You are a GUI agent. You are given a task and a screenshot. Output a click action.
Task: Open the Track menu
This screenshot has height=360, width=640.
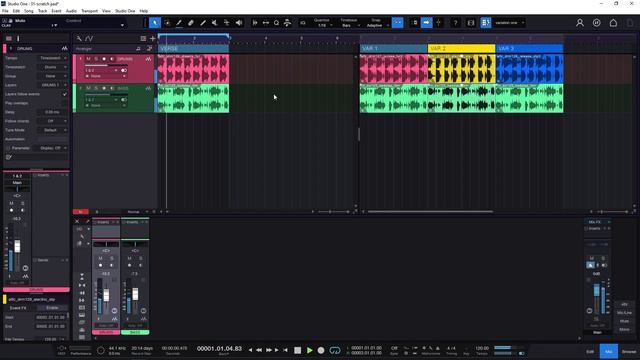coord(42,11)
